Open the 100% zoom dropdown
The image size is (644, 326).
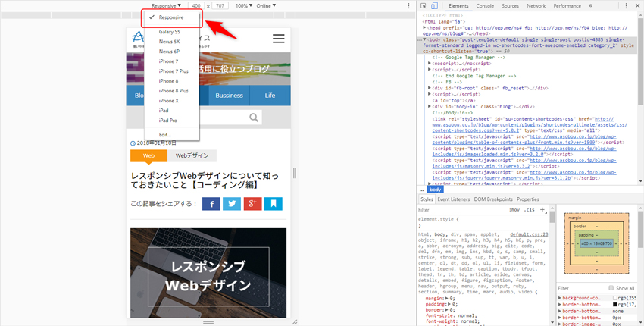click(244, 6)
